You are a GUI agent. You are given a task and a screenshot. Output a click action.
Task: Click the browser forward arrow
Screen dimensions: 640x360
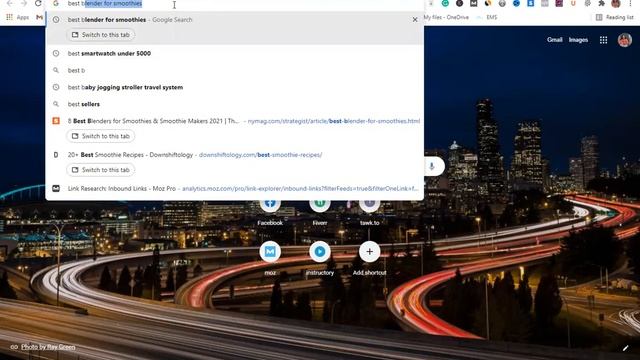point(24,3)
